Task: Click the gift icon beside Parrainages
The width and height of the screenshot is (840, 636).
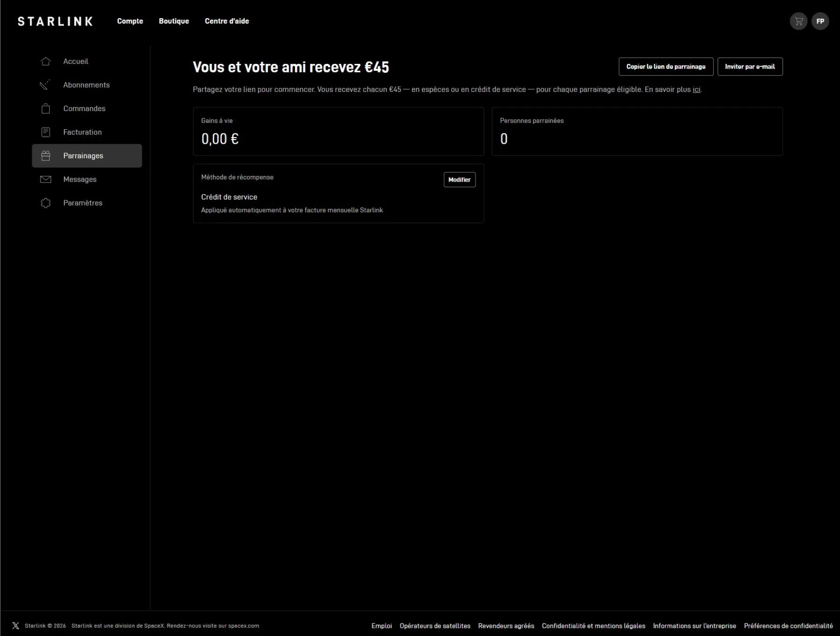Action: pos(46,156)
